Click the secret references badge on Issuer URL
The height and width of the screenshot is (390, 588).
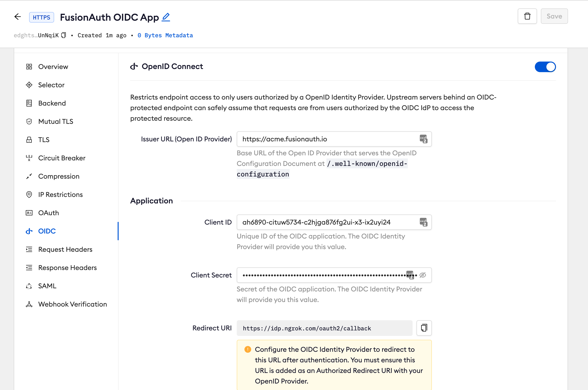[x=423, y=139]
